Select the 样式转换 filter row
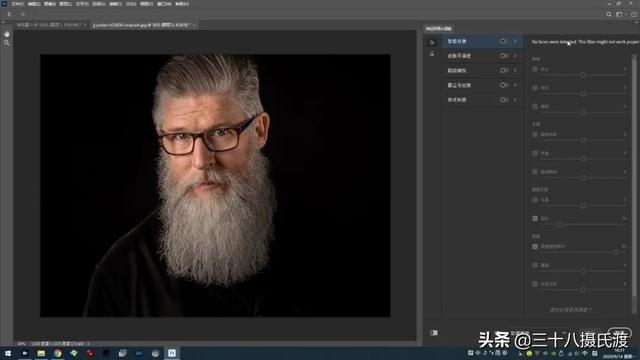 point(482,100)
